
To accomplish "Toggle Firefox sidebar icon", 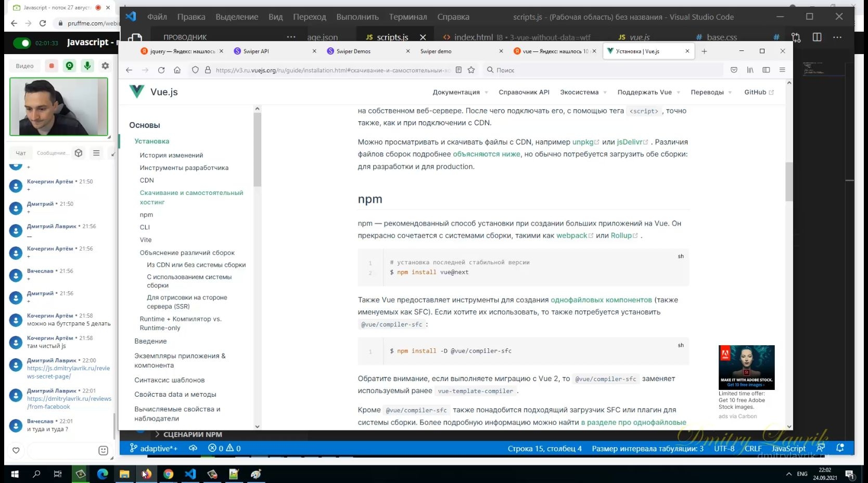I will [766, 70].
